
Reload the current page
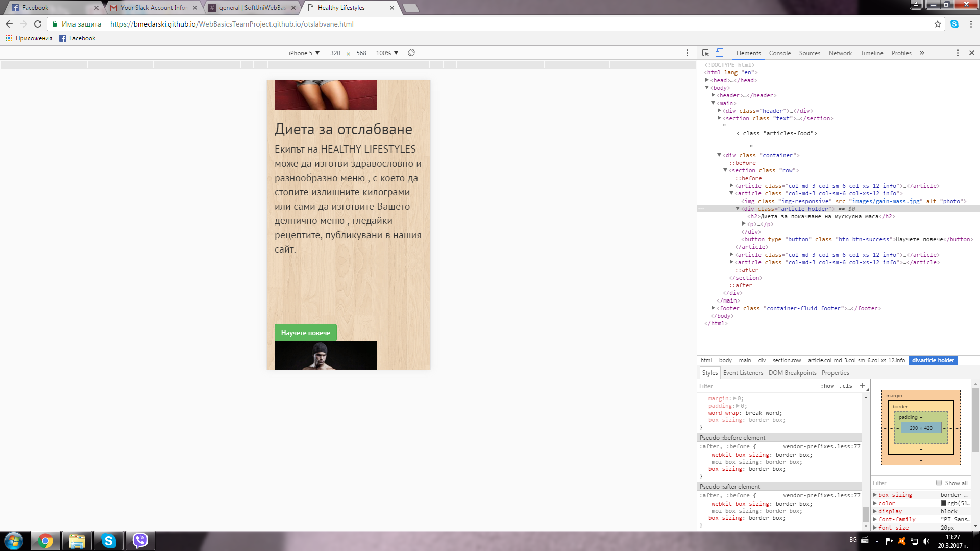(38, 24)
